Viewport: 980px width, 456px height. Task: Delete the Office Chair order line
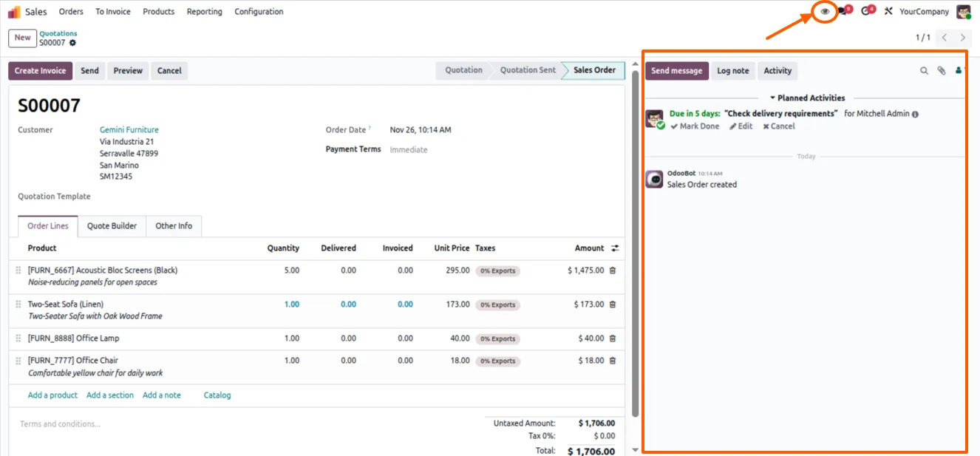point(612,361)
